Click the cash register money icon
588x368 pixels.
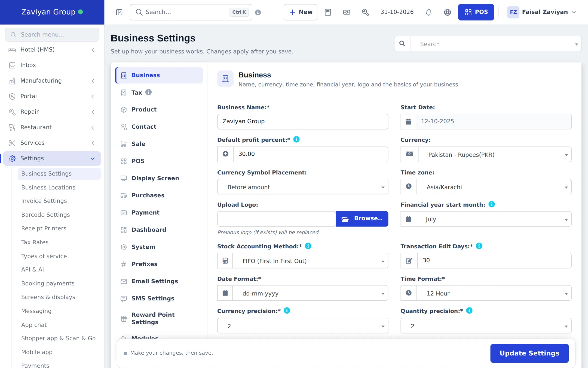pyautogui.click(x=347, y=12)
